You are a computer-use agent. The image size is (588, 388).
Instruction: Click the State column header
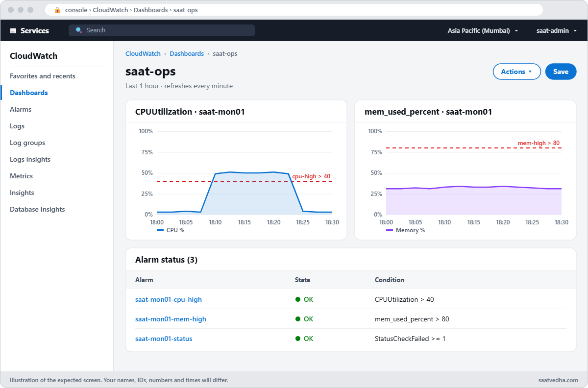click(x=302, y=280)
